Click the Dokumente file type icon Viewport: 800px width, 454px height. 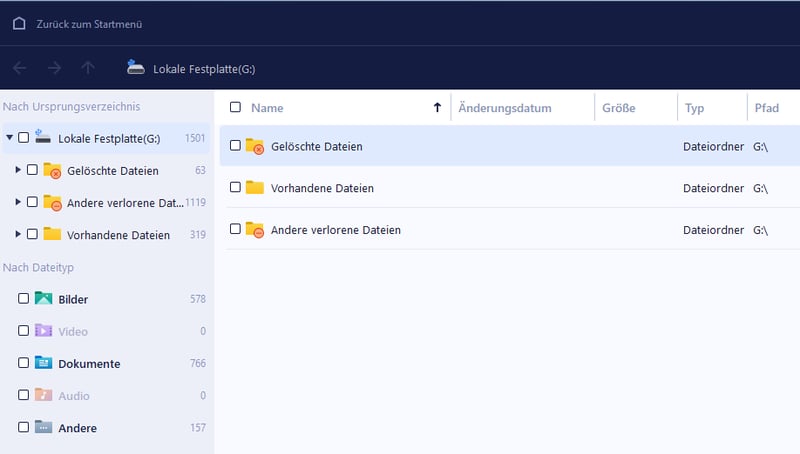coord(43,363)
